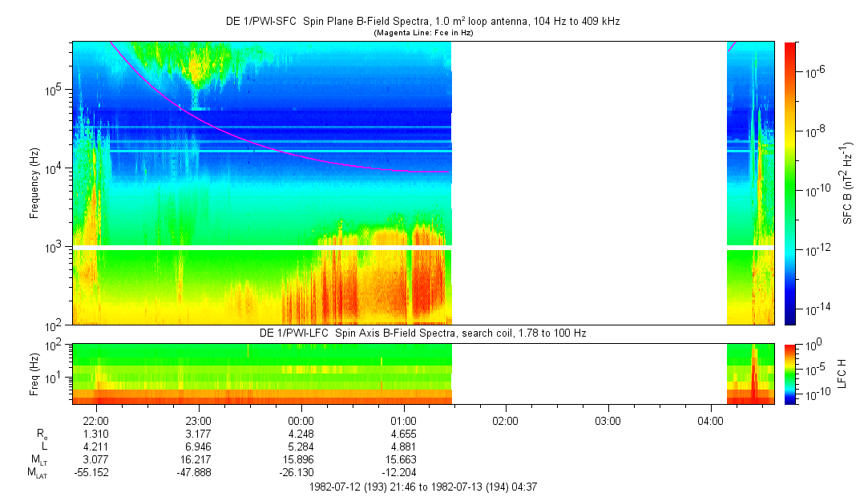Click the L value 6.946

click(x=198, y=446)
